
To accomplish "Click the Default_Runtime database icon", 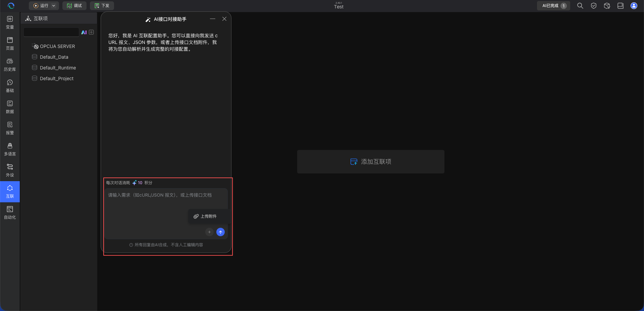I will tap(35, 68).
